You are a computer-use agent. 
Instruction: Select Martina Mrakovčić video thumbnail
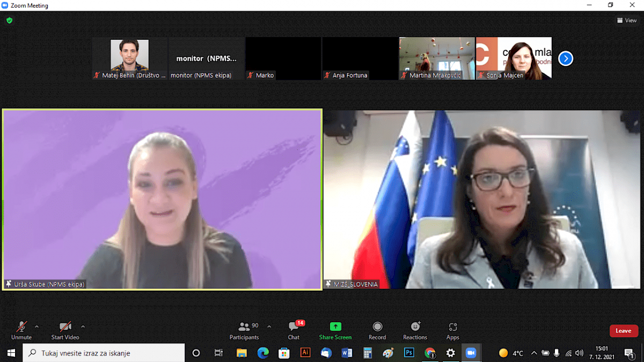(x=437, y=59)
